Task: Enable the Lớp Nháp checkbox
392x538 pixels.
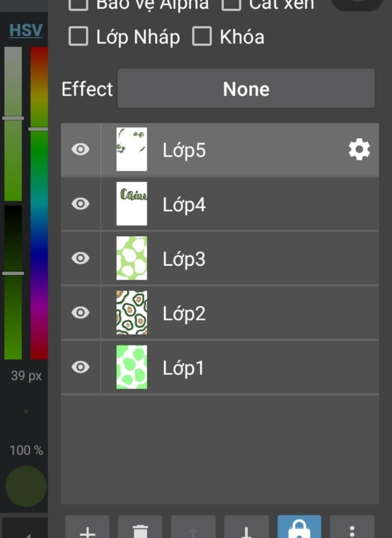Action: (x=78, y=37)
